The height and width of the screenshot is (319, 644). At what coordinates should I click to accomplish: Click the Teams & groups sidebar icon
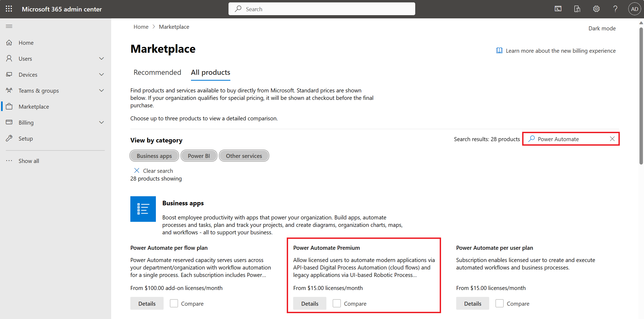pyautogui.click(x=10, y=91)
